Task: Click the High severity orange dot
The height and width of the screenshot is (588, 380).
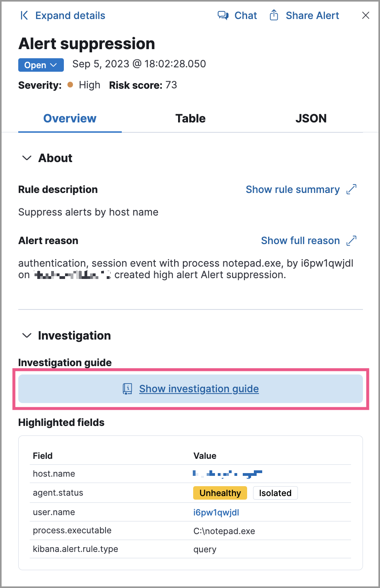Action: [70, 84]
